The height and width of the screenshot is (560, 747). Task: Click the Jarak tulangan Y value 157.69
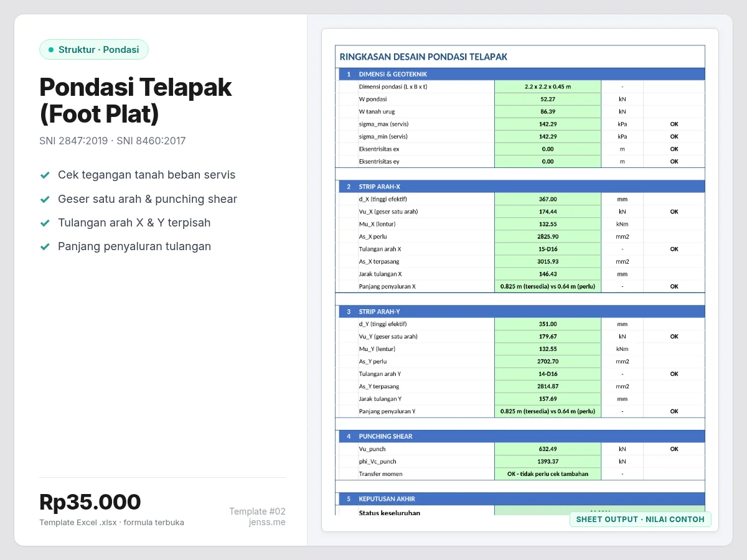pyautogui.click(x=548, y=399)
